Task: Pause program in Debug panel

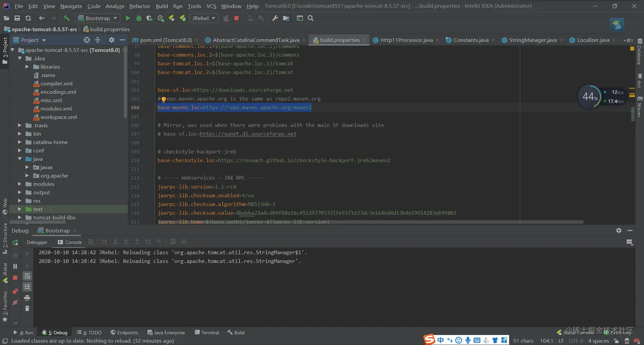Action: (15, 266)
